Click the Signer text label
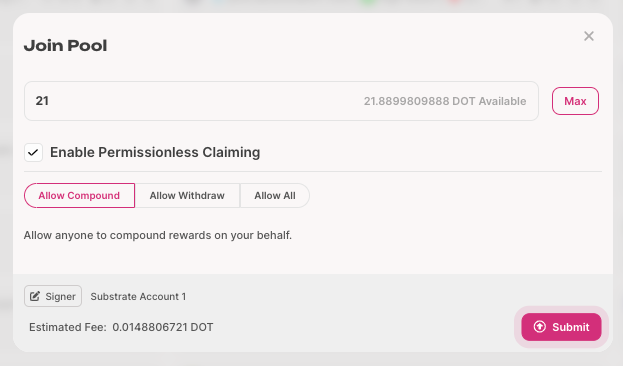The image size is (623, 366). tap(60, 296)
